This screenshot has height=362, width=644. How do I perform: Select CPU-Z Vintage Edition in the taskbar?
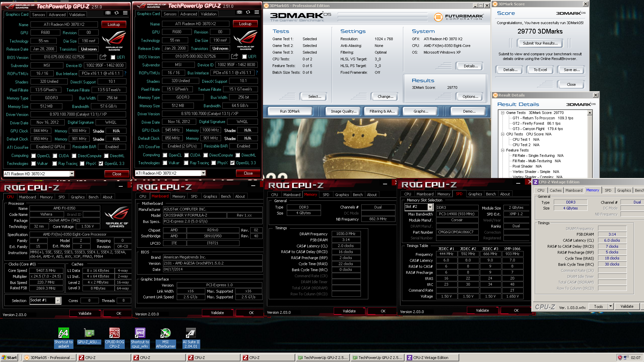coord(432,358)
